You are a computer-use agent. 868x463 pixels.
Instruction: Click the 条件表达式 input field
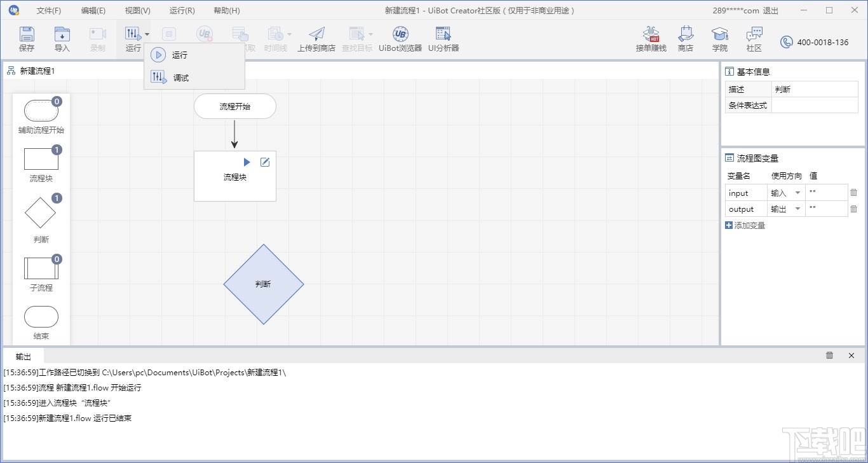(x=815, y=106)
